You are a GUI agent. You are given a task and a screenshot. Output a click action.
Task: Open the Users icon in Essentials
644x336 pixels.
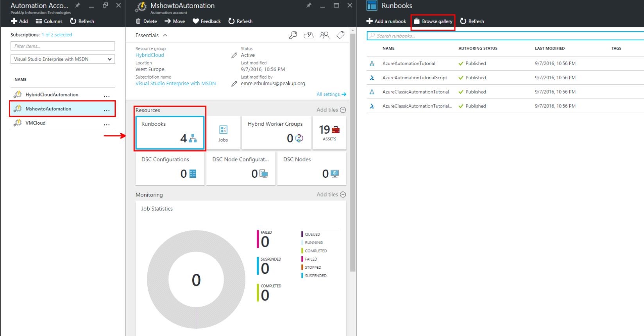324,36
